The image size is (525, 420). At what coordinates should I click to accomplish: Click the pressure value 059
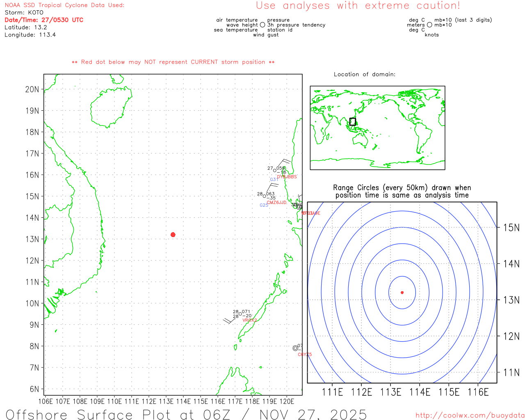pos(281,168)
